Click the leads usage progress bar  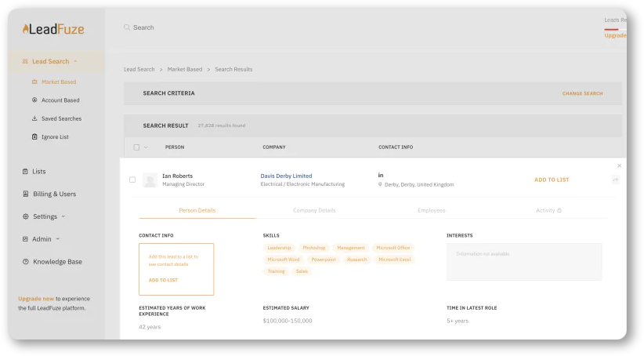(x=615, y=29)
